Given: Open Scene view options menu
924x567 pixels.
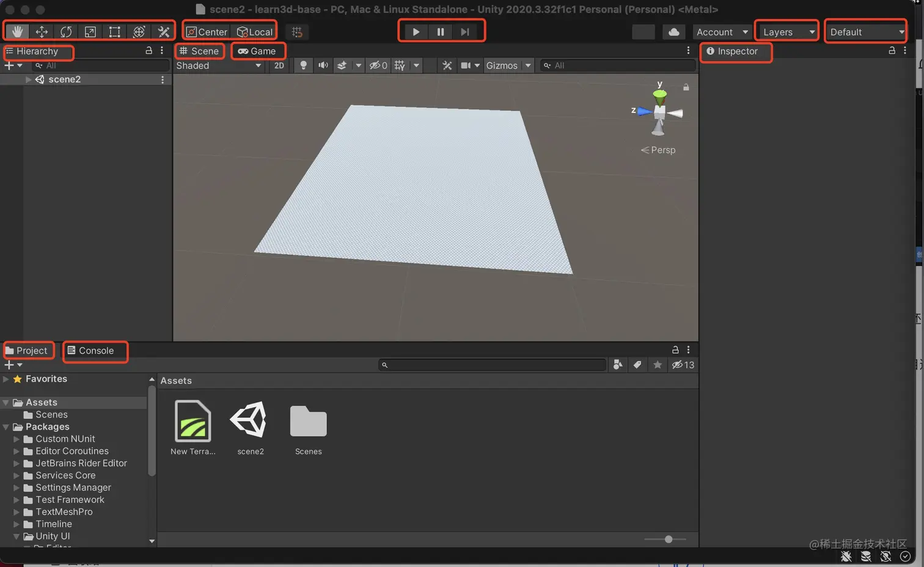Looking at the screenshot, I should pyautogui.click(x=688, y=51).
